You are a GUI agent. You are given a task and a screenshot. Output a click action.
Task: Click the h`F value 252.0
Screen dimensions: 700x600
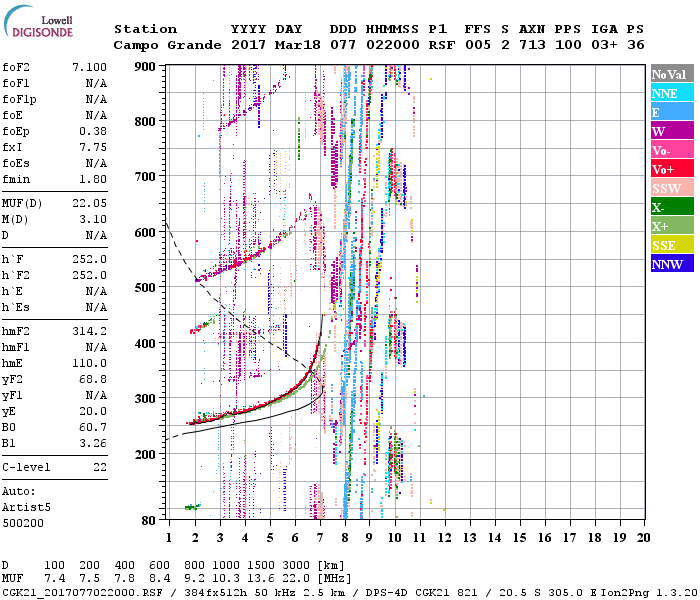pyautogui.click(x=90, y=259)
